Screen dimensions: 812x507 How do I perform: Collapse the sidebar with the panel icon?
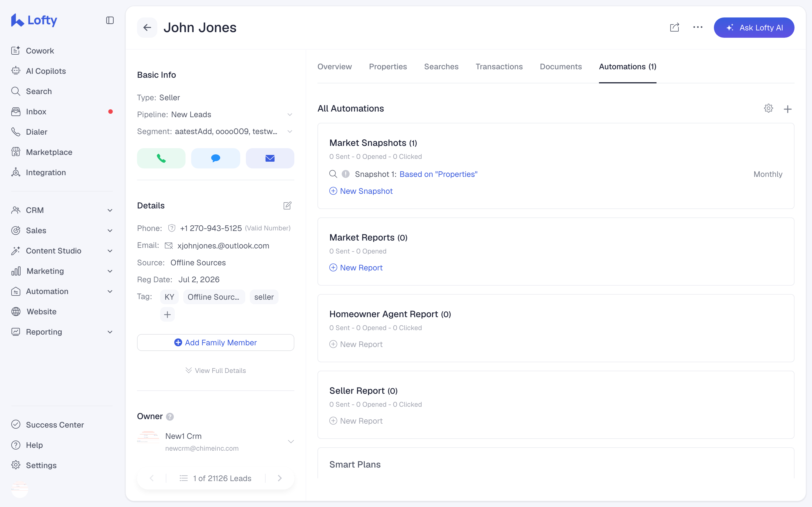[110, 21]
